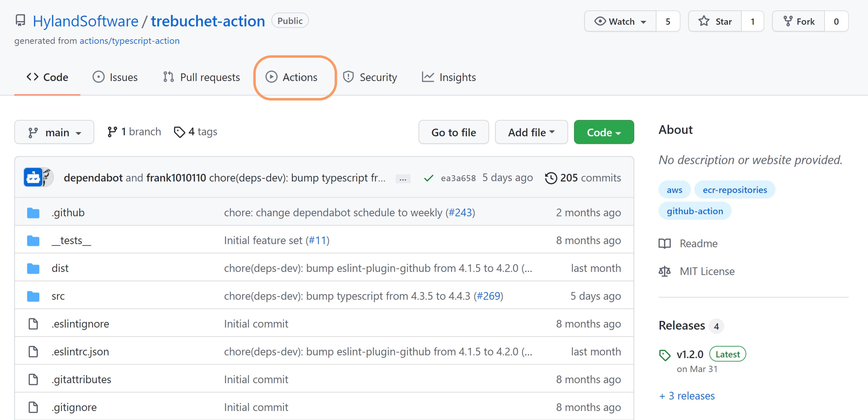The width and height of the screenshot is (868, 420).
Task: Open pull request #11 link
Action: [317, 240]
